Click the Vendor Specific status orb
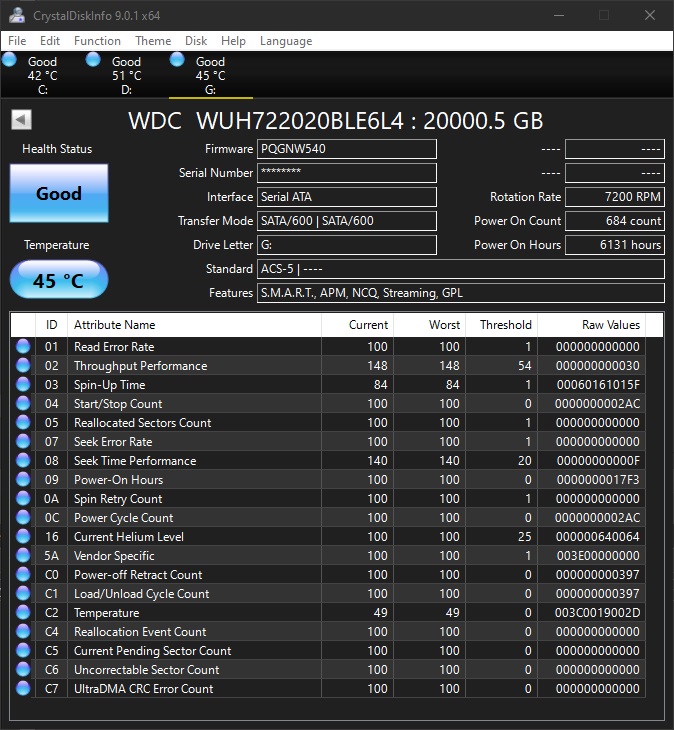 tap(23, 555)
